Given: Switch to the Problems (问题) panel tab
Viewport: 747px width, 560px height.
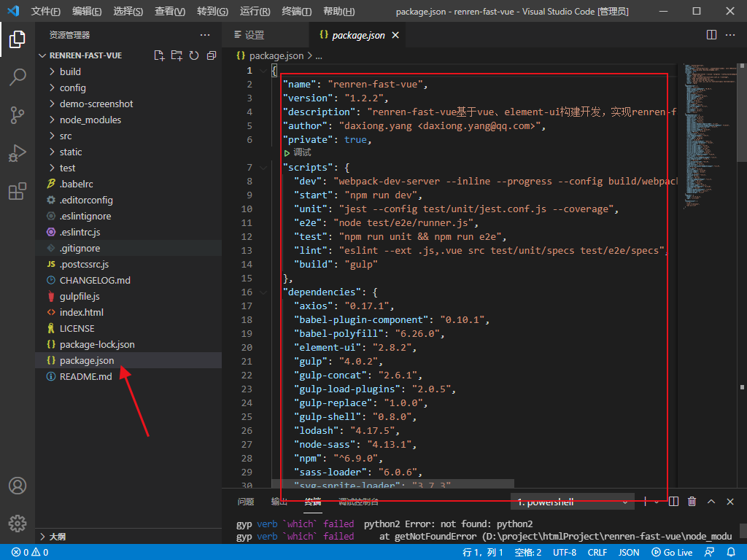Looking at the screenshot, I should coord(246,502).
